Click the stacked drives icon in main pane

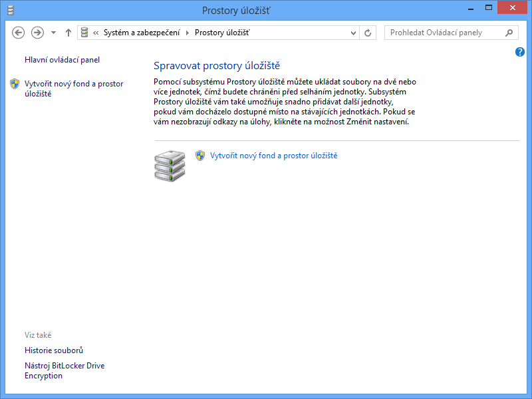click(x=169, y=166)
